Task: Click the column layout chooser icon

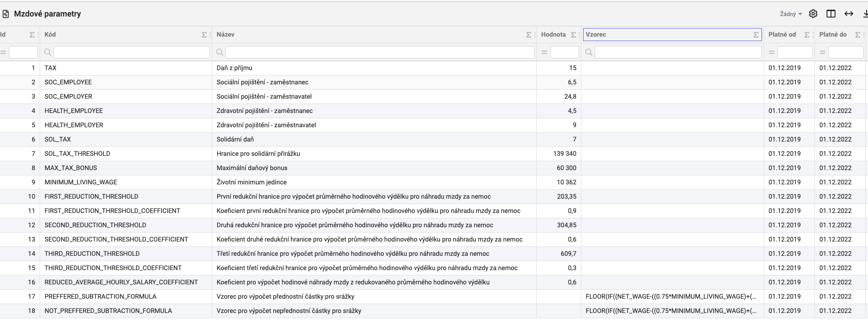Action: (x=831, y=14)
